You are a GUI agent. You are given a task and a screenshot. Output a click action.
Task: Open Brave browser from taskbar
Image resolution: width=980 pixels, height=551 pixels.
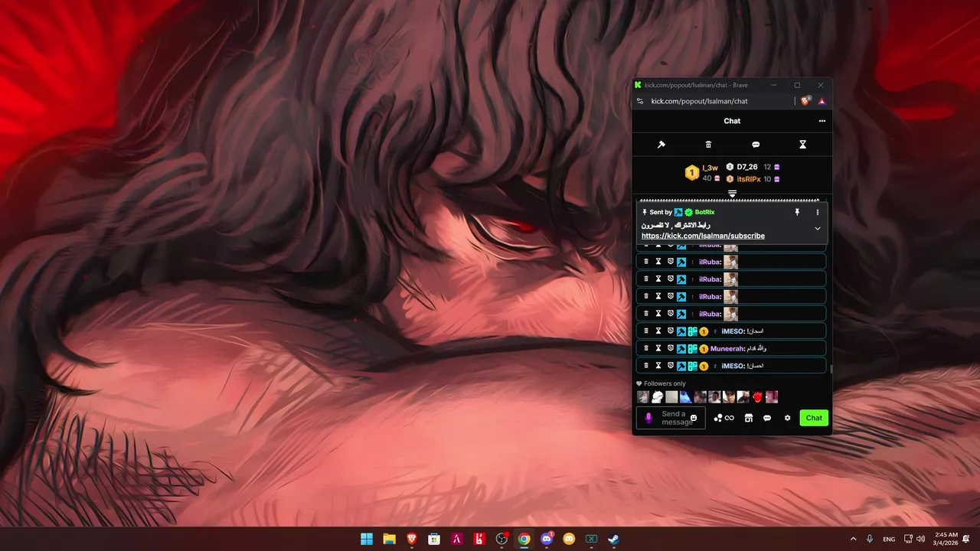pos(412,539)
